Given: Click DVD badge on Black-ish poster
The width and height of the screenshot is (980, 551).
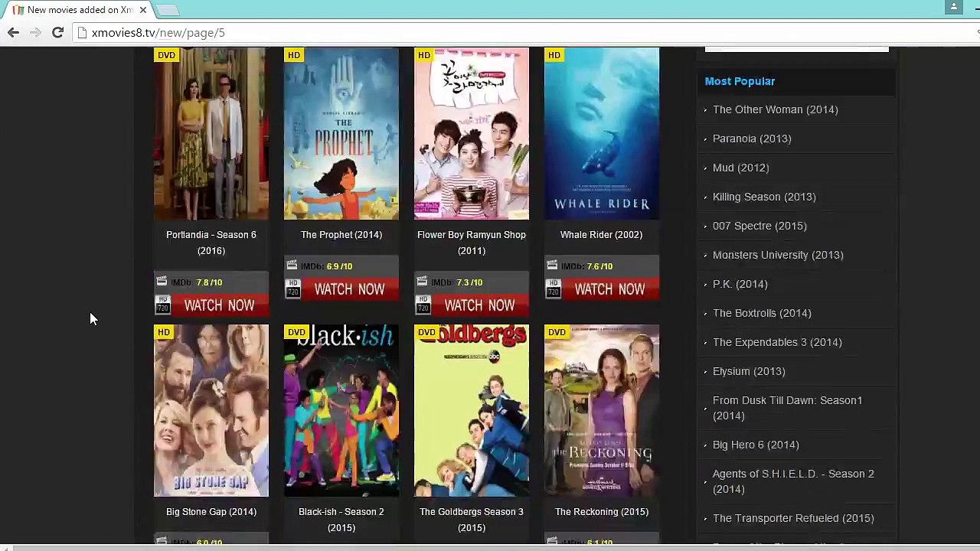Looking at the screenshot, I should click(x=296, y=332).
